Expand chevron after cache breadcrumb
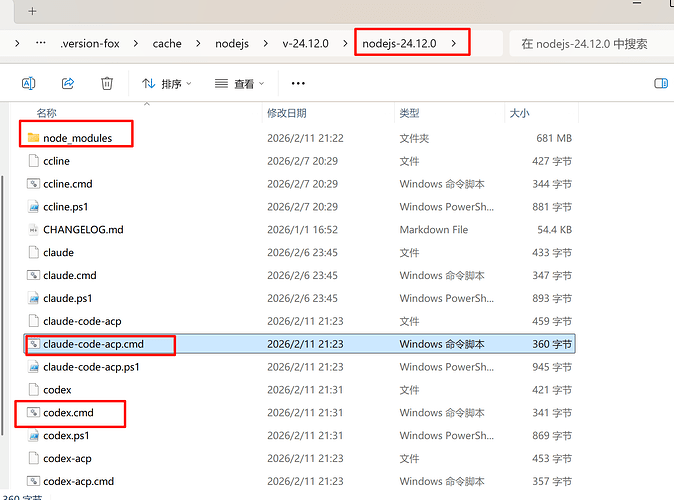The height and width of the screenshot is (500, 674). 198,43
